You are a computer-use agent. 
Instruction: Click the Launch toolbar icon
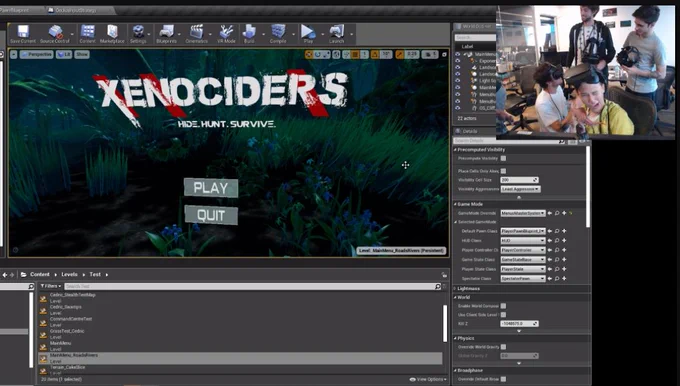[x=337, y=34]
